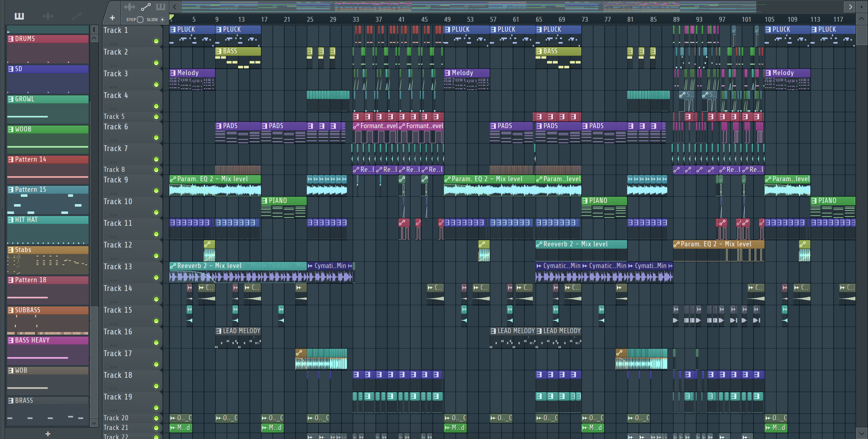Viewport: 868px width, 439px height.
Task: Click the Track 4 header label
Action: [x=116, y=95]
